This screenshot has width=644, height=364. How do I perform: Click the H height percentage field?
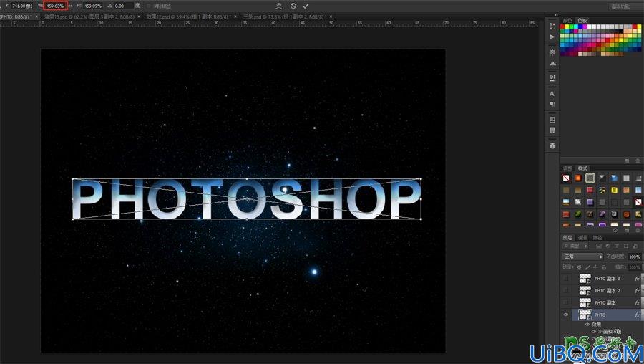point(93,6)
